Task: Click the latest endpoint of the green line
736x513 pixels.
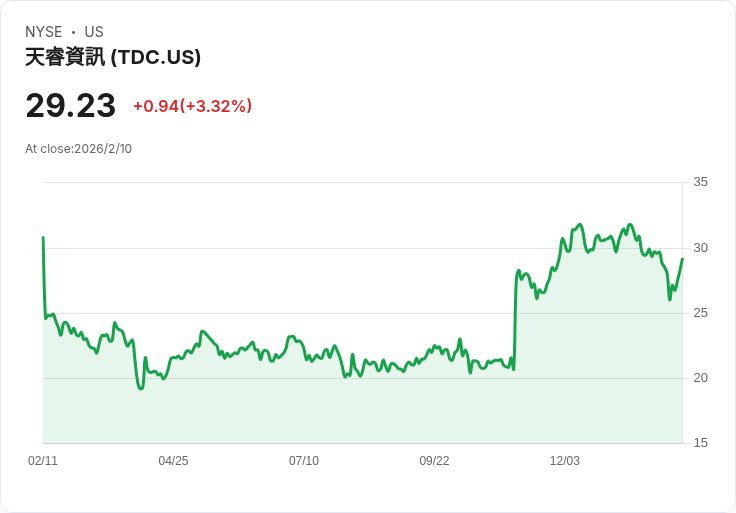Action: pyautogui.click(x=682, y=259)
